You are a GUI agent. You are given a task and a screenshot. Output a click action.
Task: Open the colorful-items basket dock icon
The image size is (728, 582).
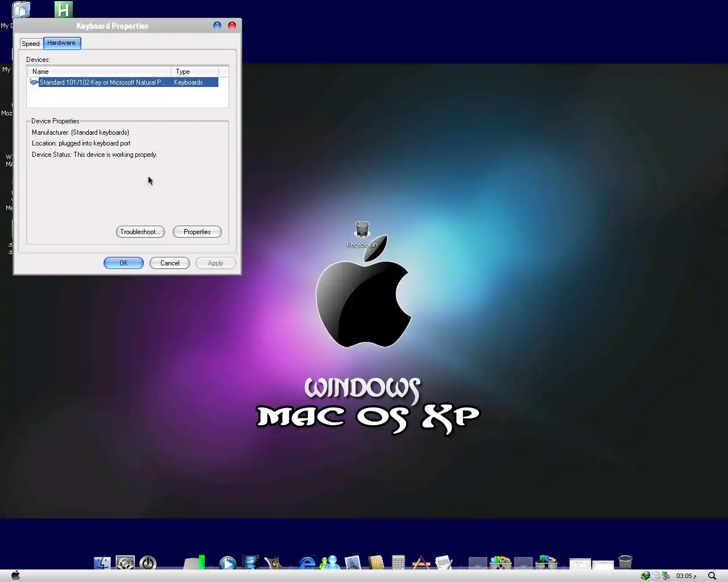[500, 563]
